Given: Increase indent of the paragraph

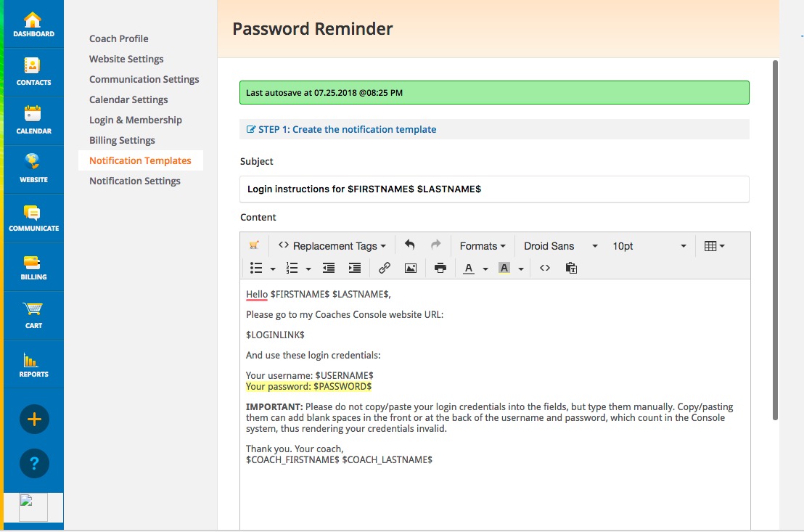Looking at the screenshot, I should 355,268.
